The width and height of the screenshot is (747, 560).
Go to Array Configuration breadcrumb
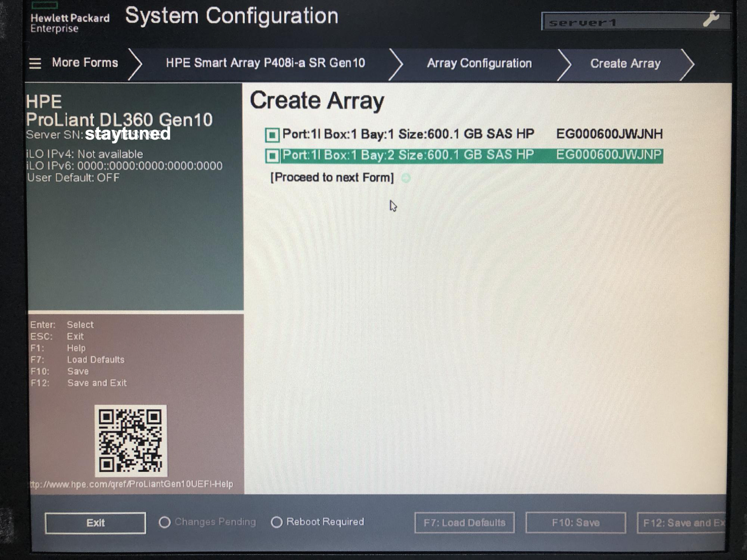tap(479, 63)
